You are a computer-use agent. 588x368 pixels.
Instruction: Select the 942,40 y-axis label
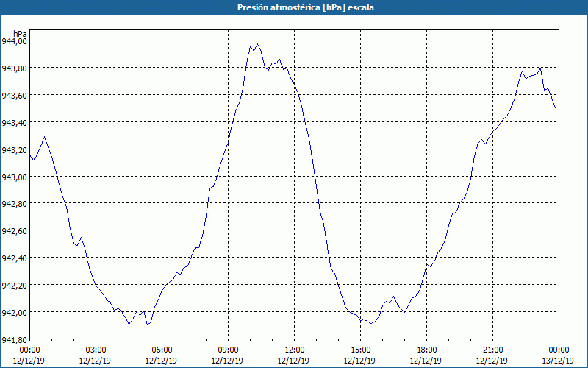tap(14, 258)
